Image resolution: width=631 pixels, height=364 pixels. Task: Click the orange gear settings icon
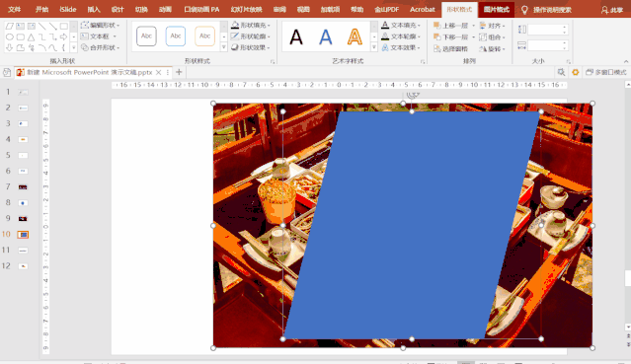point(576,72)
